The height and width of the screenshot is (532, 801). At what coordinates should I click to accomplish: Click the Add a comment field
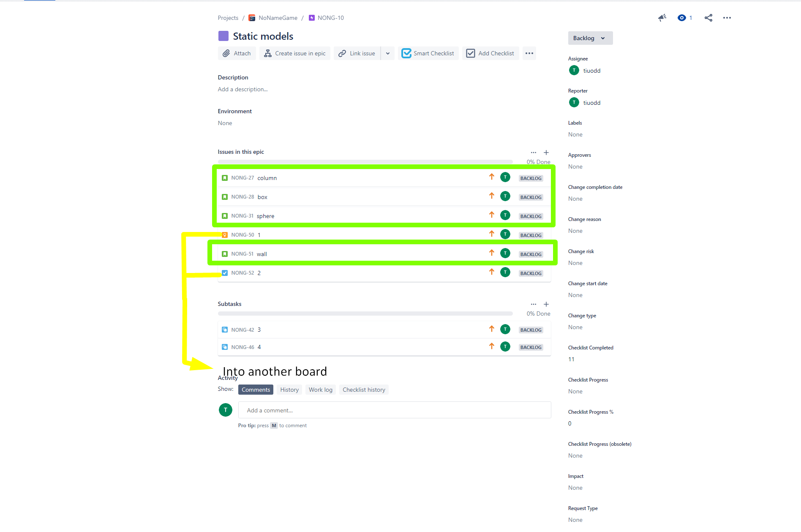pos(394,410)
